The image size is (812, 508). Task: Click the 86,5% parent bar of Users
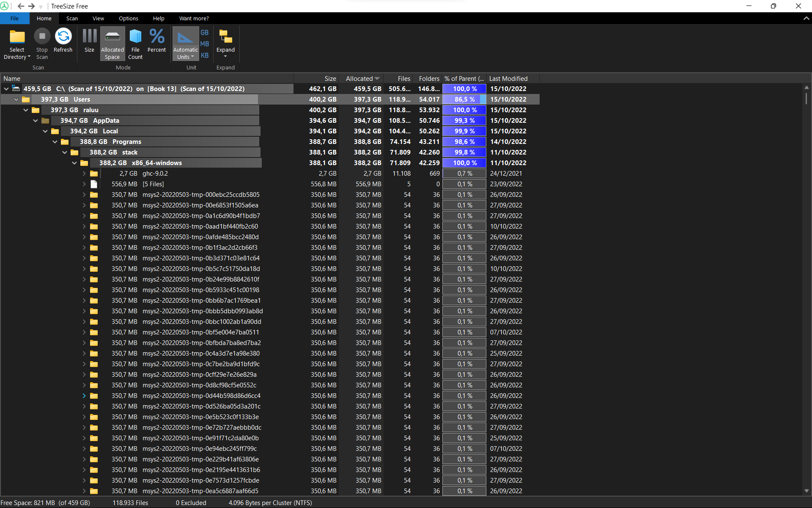[x=464, y=99]
